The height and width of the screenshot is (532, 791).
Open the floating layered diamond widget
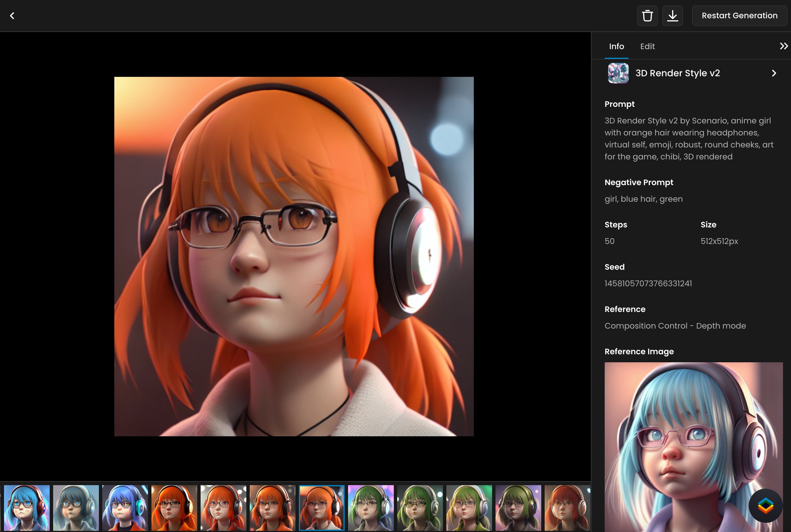coord(766,505)
